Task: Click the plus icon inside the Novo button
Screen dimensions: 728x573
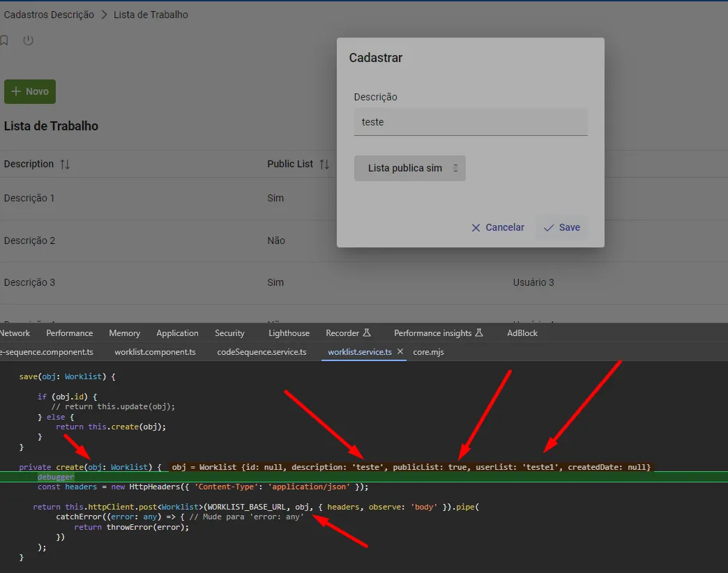Action: pyautogui.click(x=15, y=91)
